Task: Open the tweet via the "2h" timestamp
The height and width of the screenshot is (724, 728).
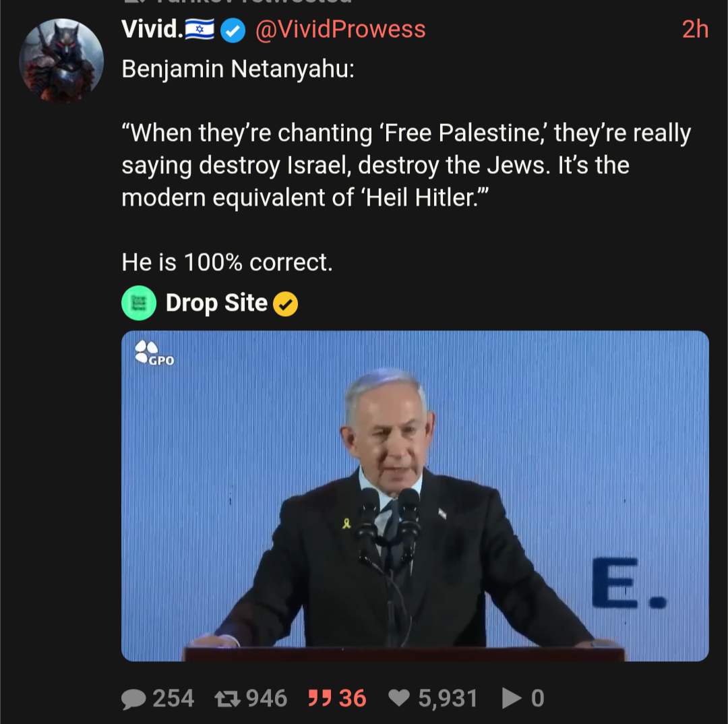Action: tap(695, 29)
